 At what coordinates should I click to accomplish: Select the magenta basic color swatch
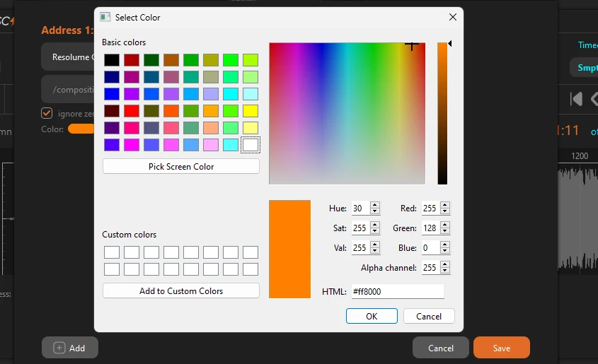coord(132,145)
